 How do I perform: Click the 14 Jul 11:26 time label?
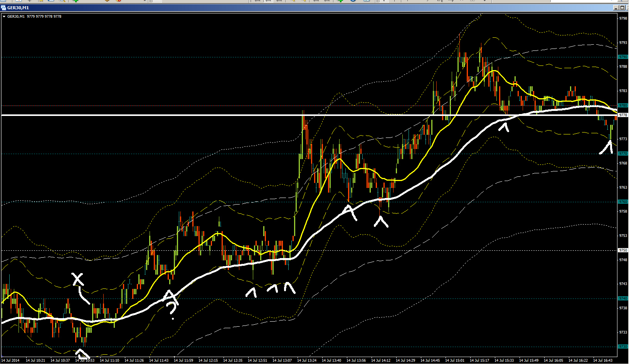pos(134,361)
